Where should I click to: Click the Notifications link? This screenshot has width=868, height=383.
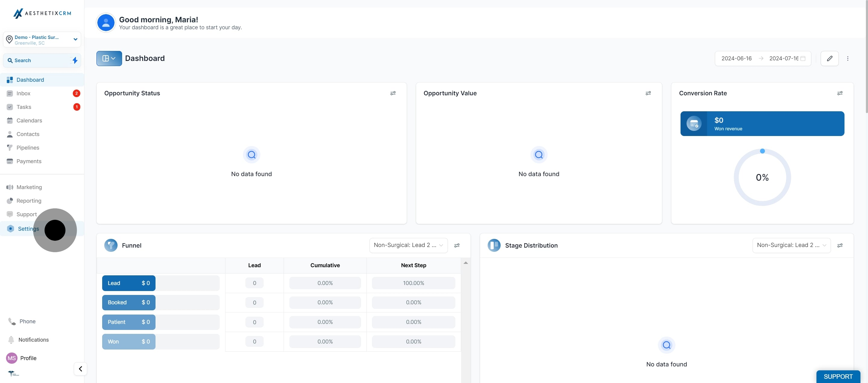pyautogui.click(x=33, y=340)
